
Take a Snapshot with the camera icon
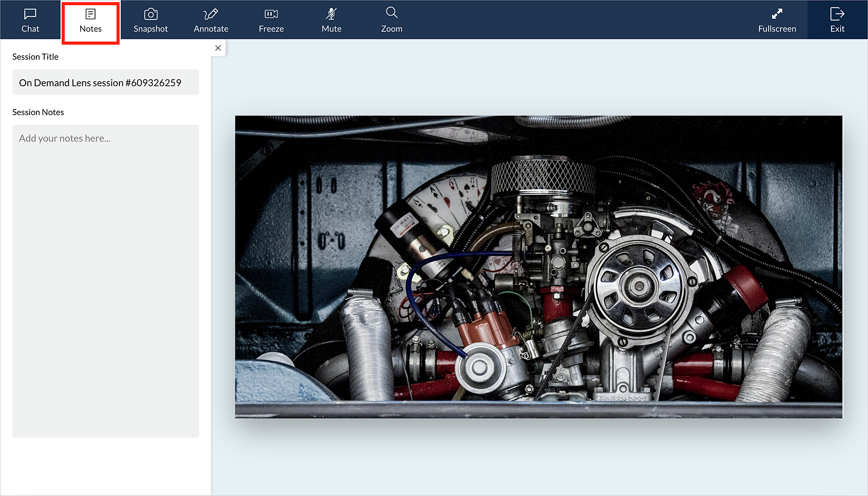(151, 14)
